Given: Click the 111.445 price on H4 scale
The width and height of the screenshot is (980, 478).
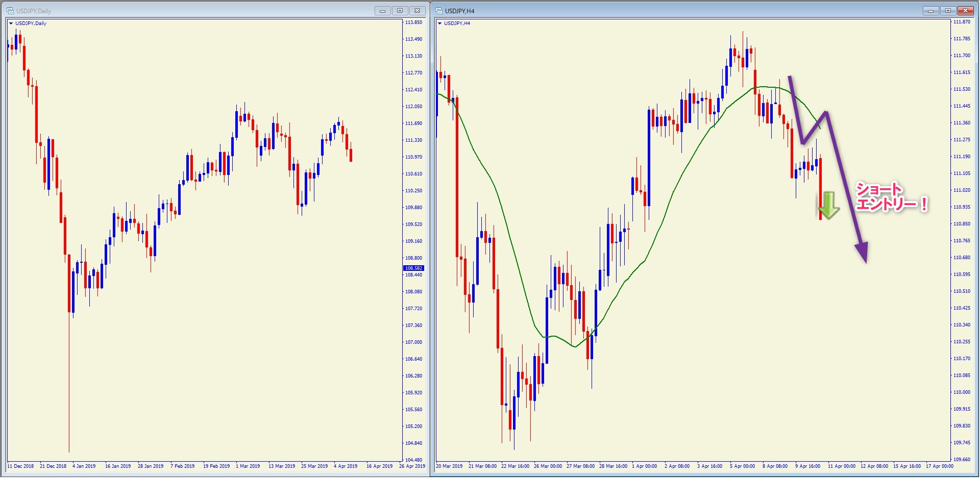Looking at the screenshot, I should click(x=962, y=106).
